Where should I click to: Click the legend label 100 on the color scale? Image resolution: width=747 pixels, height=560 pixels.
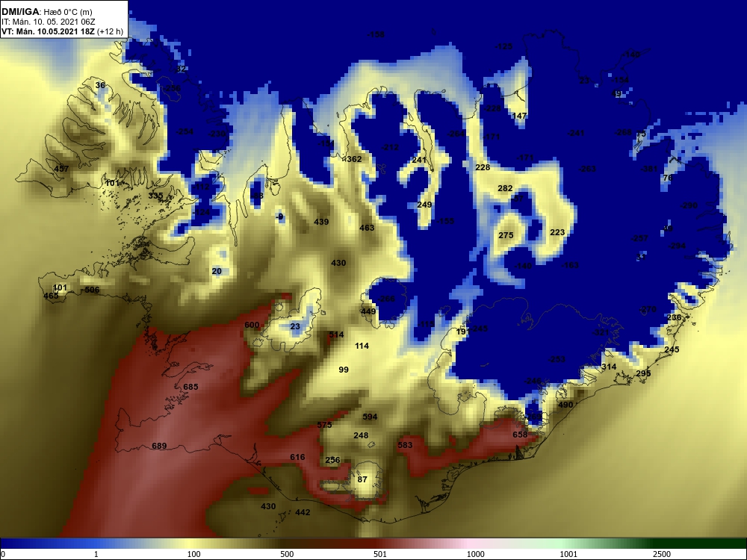pyautogui.click(x=194, y=554)
